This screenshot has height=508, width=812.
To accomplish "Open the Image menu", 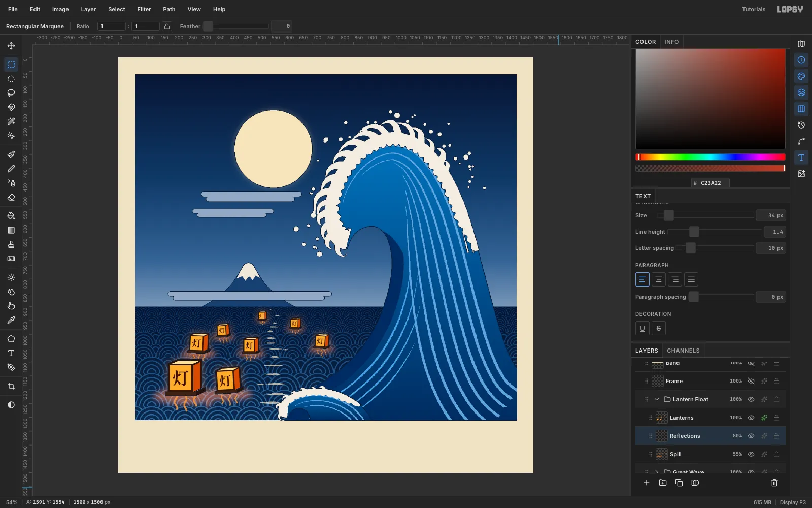I will click(x=60, y=9).
